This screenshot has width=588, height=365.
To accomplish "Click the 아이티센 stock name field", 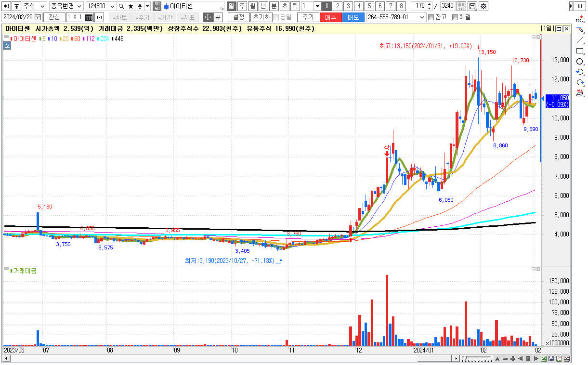I will click(194, 6).
